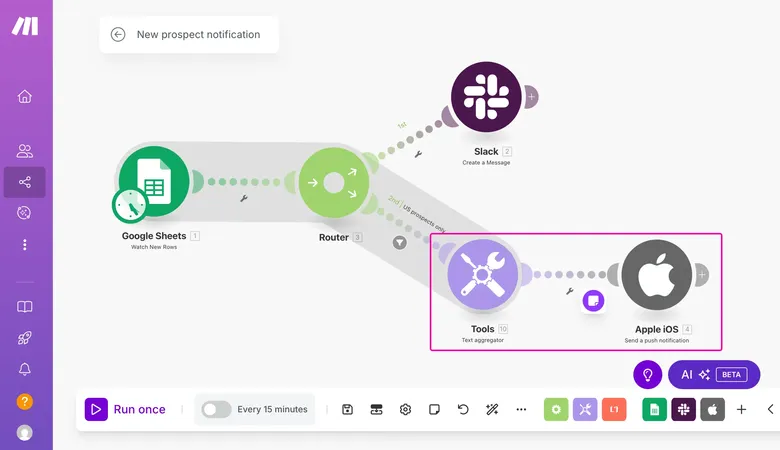Open Notes toolbar icon
Screen dimensions: 780x450
(434, 409)
